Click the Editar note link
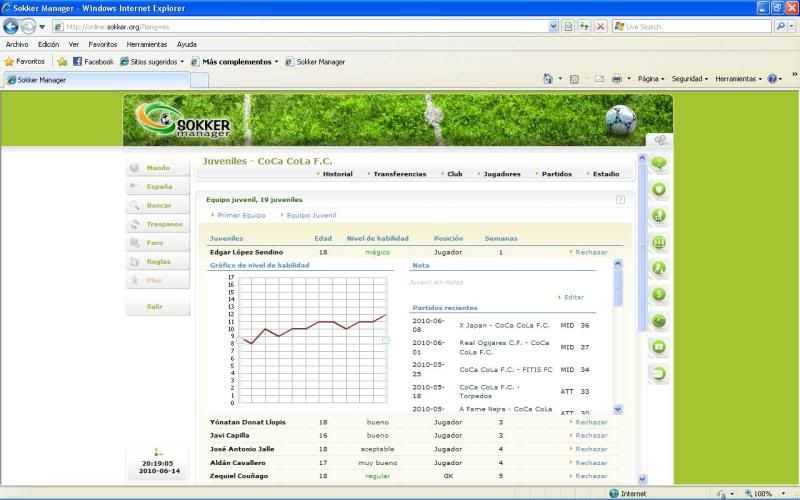This screenshot has width=800, height=500. [x=573, y=297]
